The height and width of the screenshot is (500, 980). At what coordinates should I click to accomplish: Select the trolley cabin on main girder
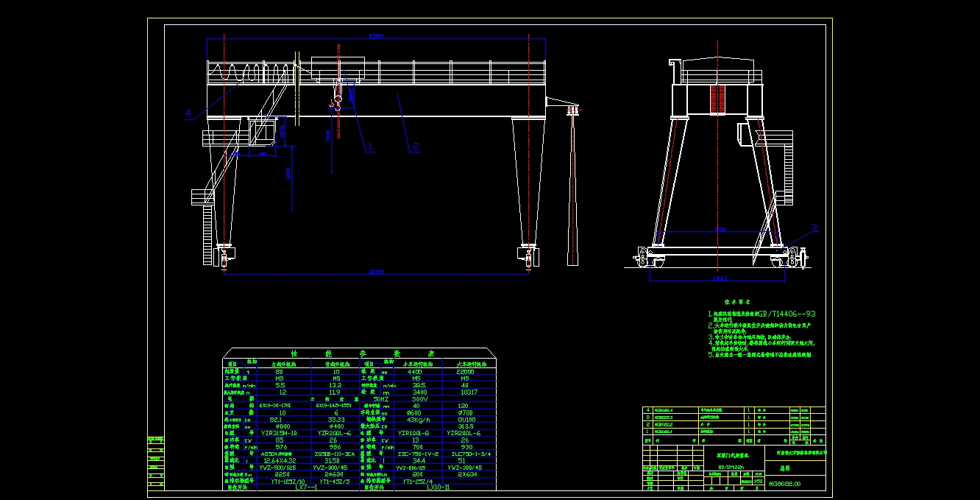tap(338, 68)
